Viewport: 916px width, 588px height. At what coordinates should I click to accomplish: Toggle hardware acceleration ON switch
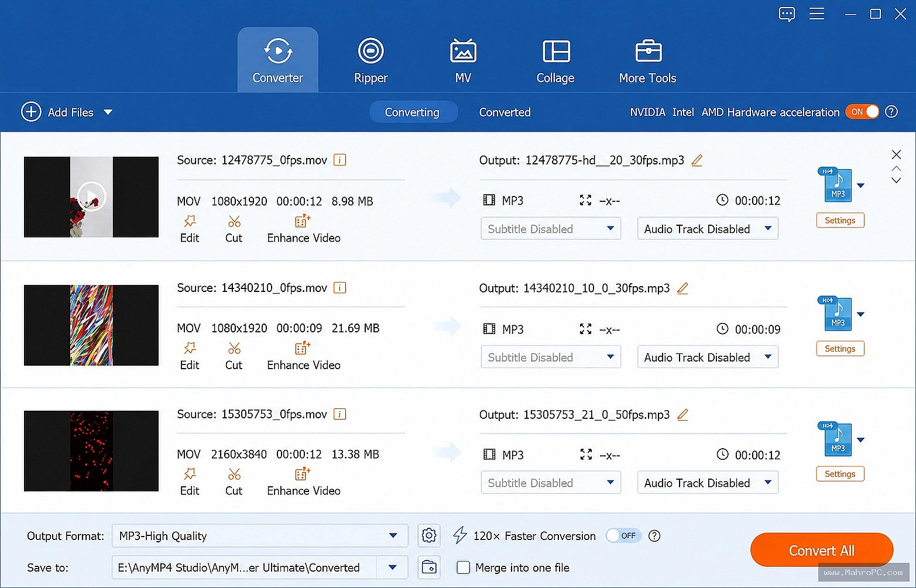pyautogui.click(x=862, y=112)
